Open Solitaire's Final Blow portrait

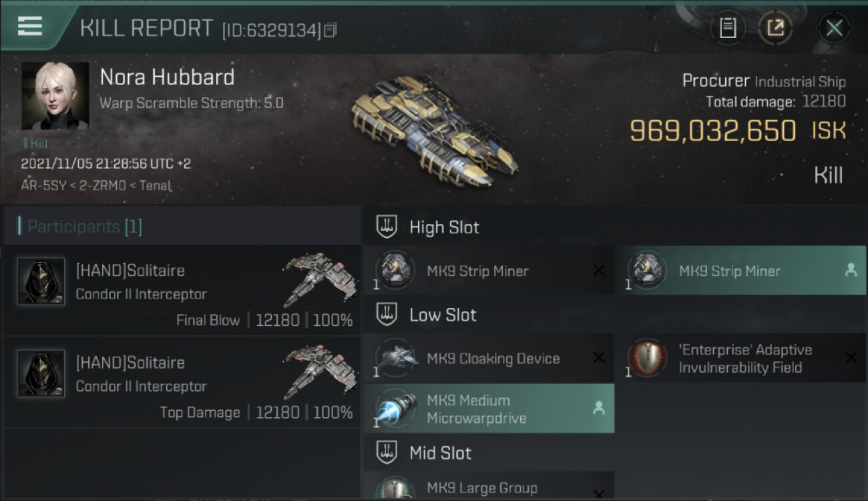[41, 281]
